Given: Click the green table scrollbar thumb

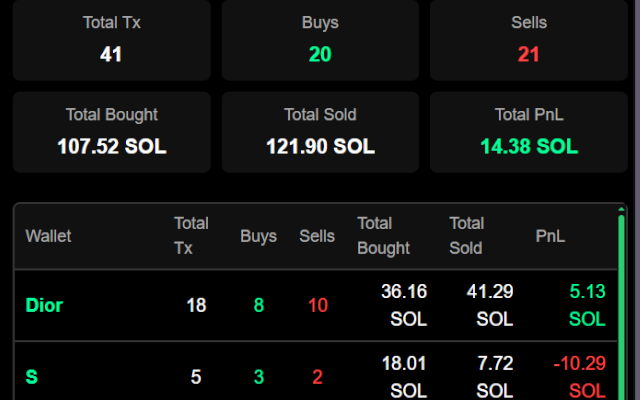Looking at the screenshot, I should 621,307.
